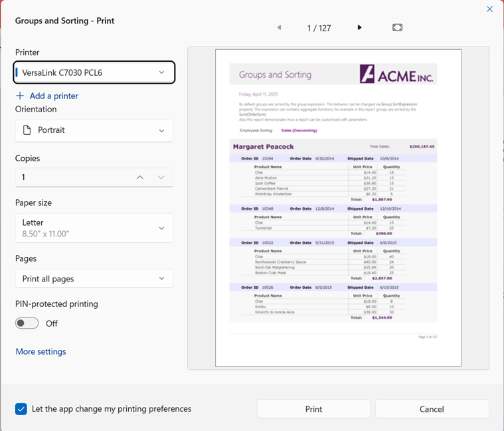Toggle PIN-protected printing switch
The image size is (504, 431).
27,323
